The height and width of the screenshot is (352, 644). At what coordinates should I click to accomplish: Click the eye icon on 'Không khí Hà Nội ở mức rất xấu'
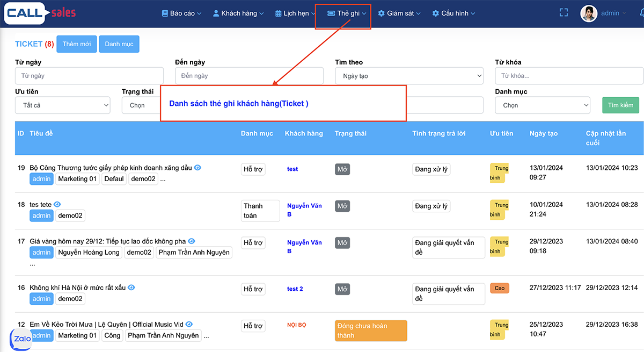[131, 287]
